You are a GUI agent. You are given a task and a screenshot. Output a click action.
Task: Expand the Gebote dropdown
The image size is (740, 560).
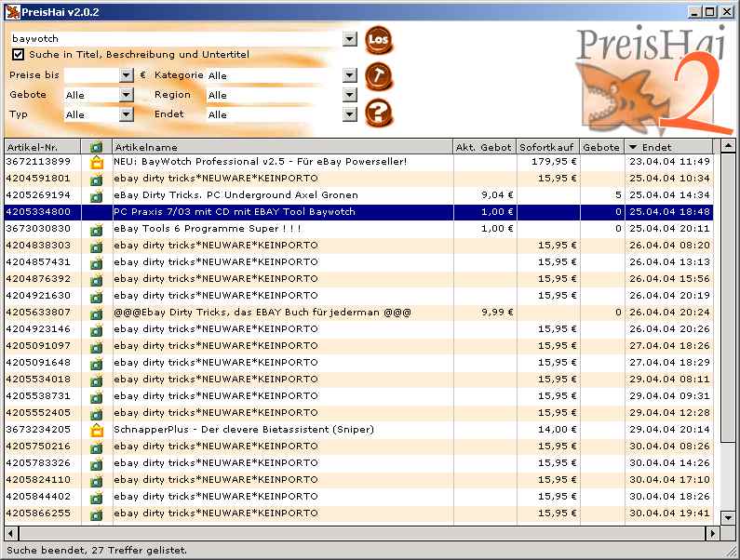click(127, 95)
